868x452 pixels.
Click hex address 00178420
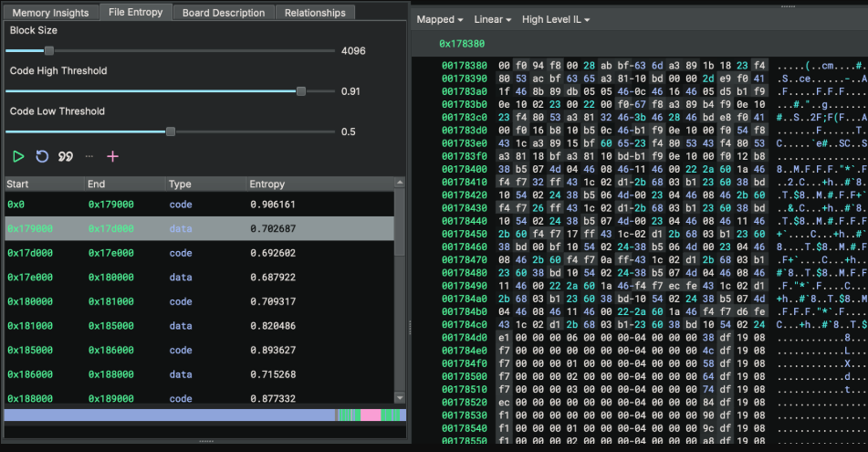(465, 195)
